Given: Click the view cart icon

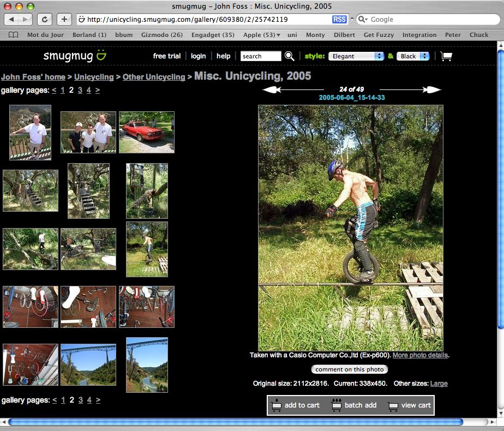Looking at the screenshot, I should [x=393, y=406].
